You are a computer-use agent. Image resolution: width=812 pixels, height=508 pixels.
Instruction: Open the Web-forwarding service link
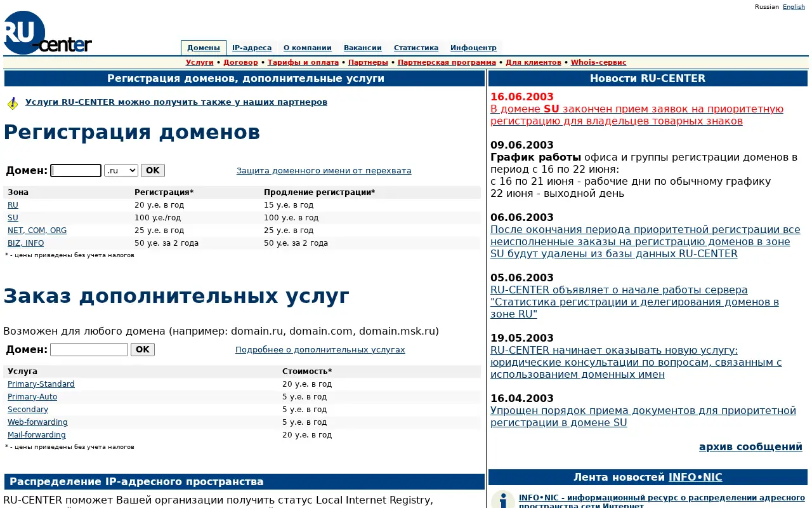(37, 422)
